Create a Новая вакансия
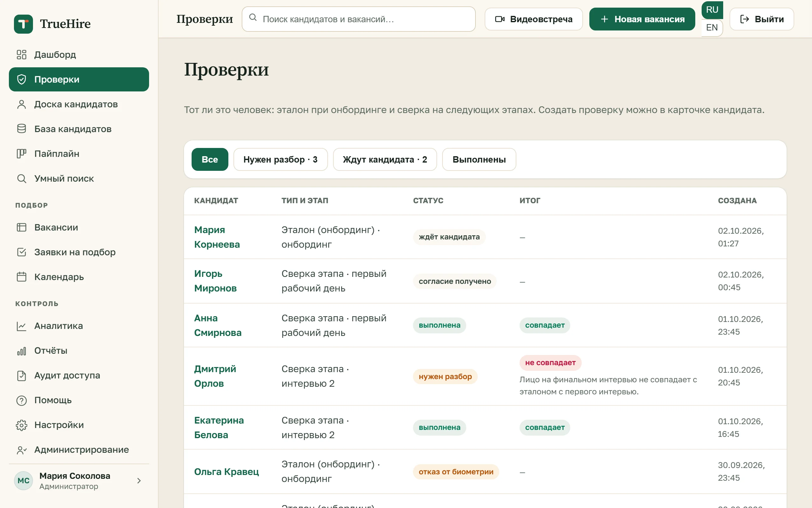812x508 pixels. pos(642,19)
